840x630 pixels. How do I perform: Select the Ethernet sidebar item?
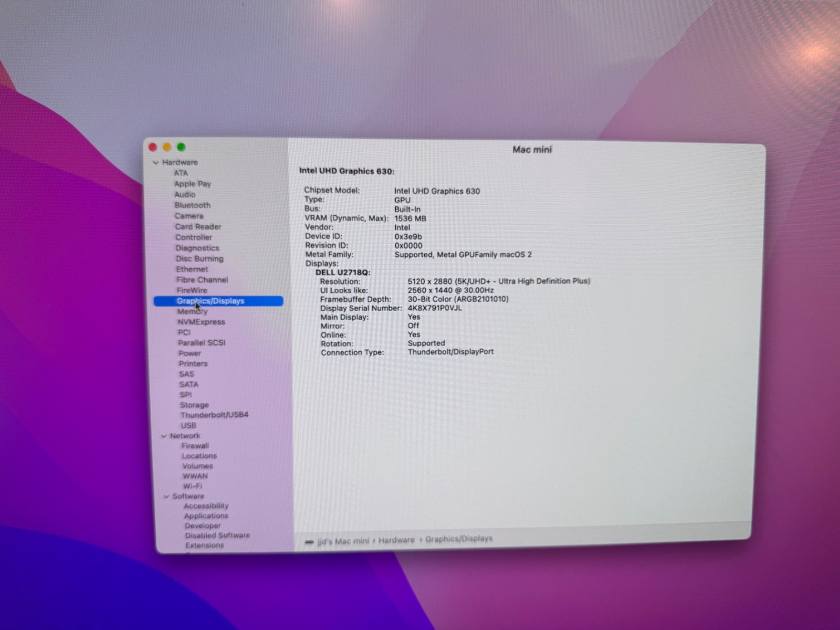[192, 269]
